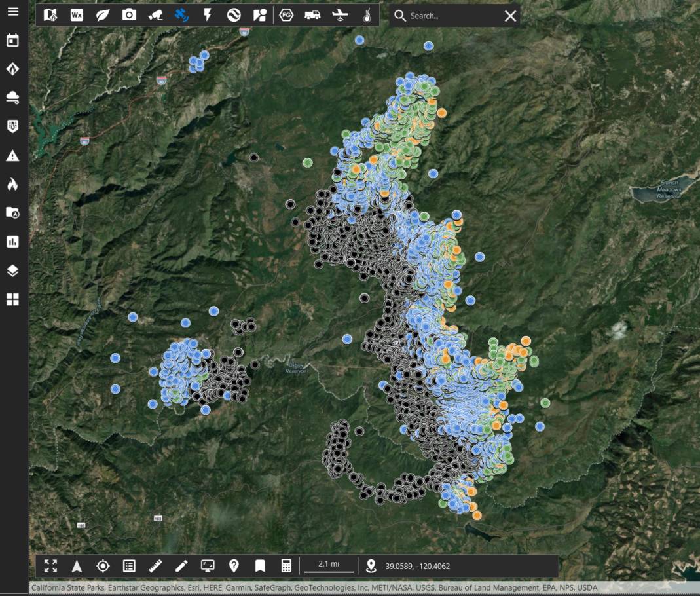Viewport: 700px width, 596px height.
Task: Open the weather wind cloud panel
Action: click(x=12, y=98)
